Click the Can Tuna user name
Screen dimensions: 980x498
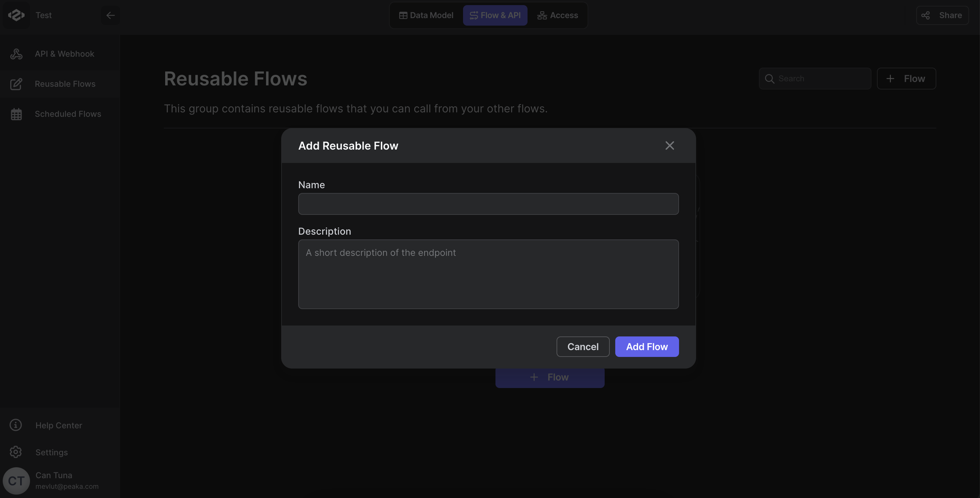(54, 475)
